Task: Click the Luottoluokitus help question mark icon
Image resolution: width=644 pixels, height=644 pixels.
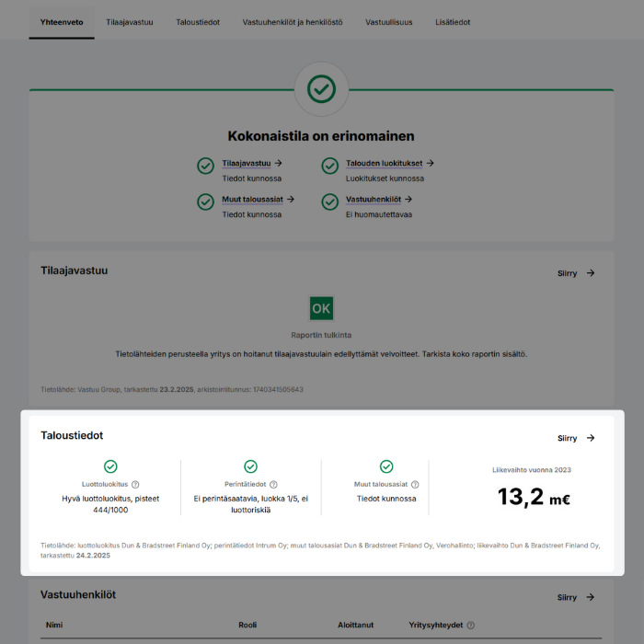Action: coord(135,485)
